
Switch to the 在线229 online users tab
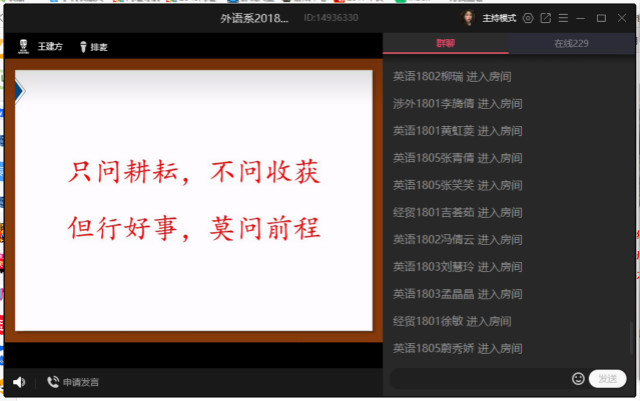point(571,43)
